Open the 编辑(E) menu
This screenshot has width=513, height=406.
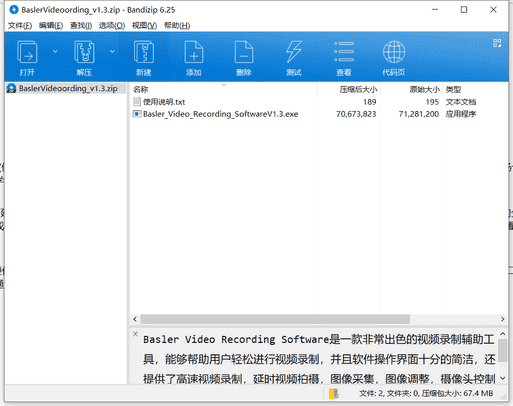click(51, 25)
